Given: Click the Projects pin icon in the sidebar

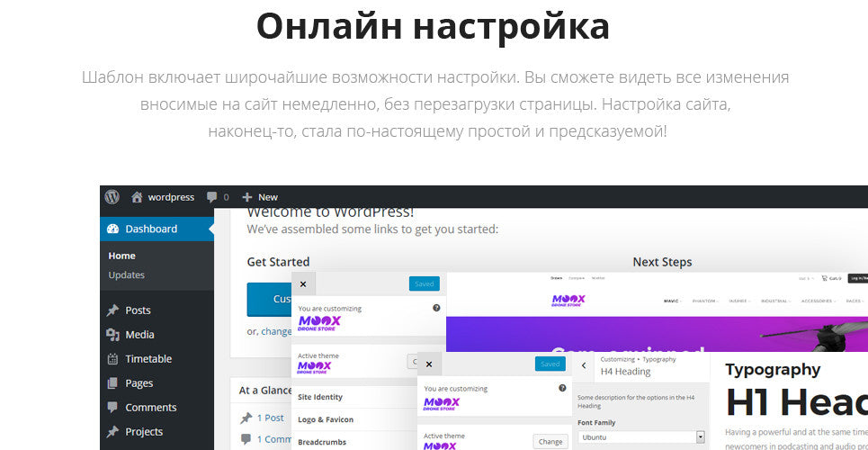Looking at the screenshot, I should 113,432.
